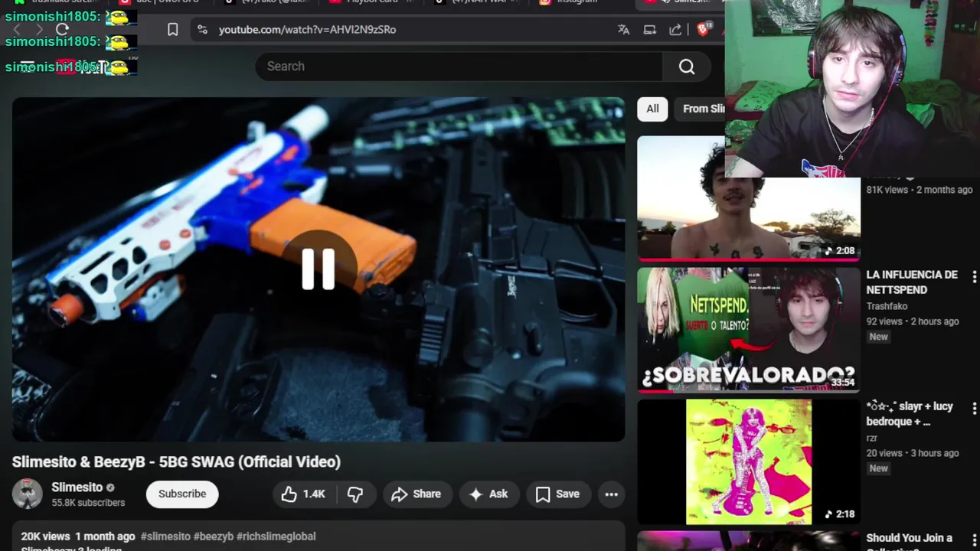Click the magnifying glass search button
Image resolution: width=980 pixels, height=551 pixels.
(x=687, y=67)
